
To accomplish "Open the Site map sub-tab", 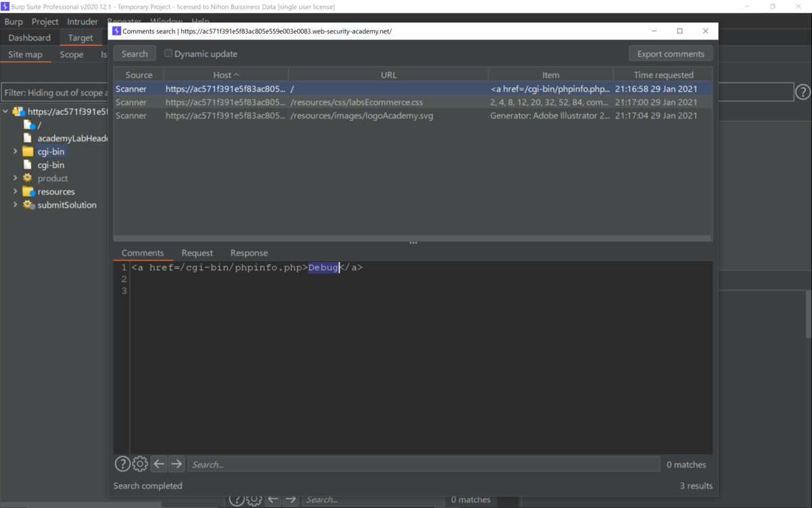I will 25,54.
